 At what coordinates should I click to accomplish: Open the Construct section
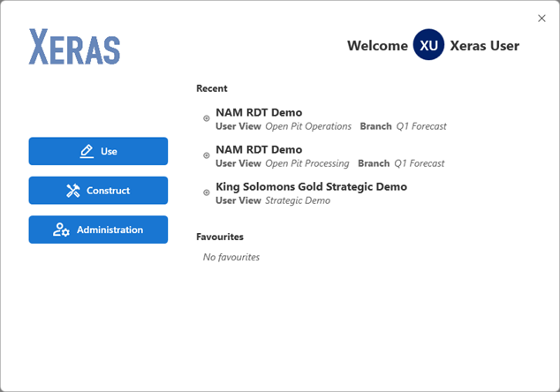point(98,191)
